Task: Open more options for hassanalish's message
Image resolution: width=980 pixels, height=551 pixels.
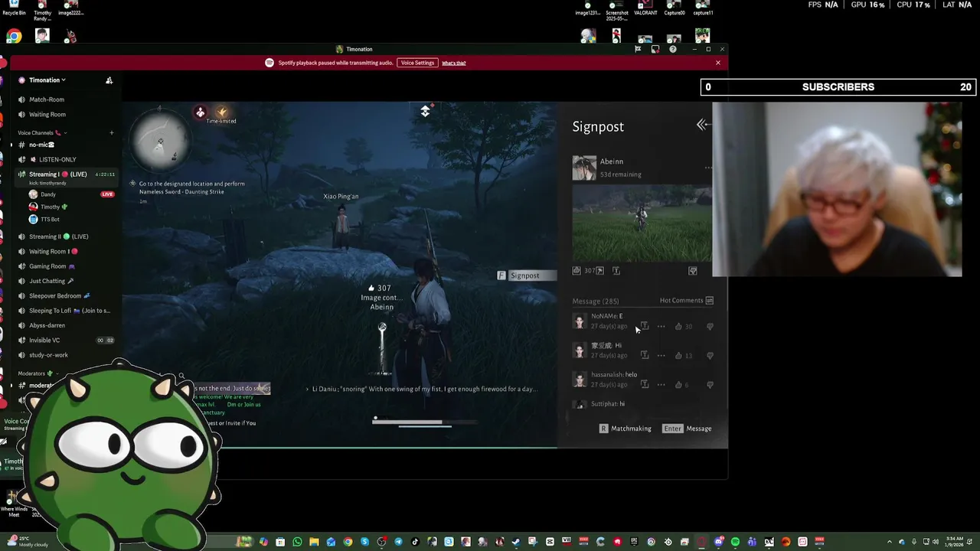Action: [x=661, y=384]
